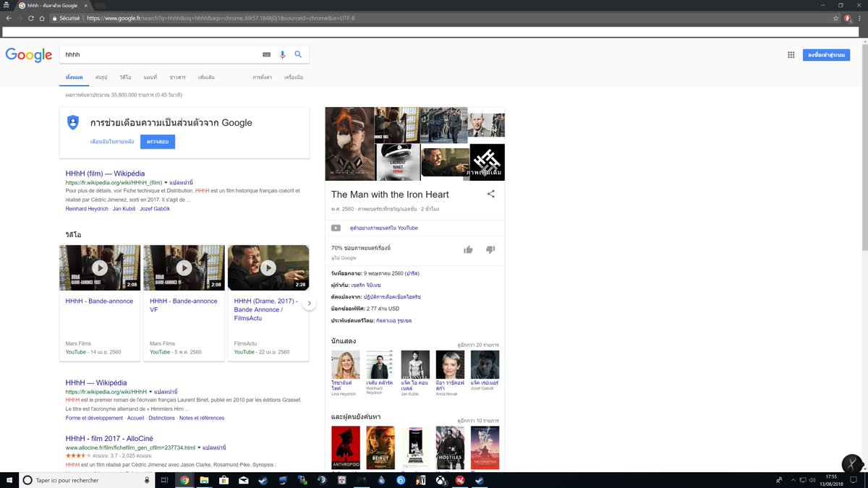The height and width of the screenshot is (488, 868).
Task: Open Reinhard Heydrich sublink
Action: point(86,209)
